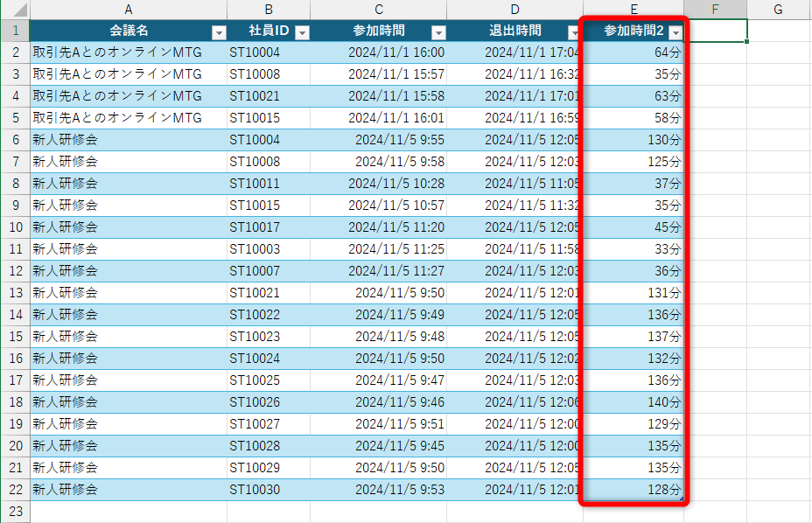Viewport: 812px width, 523px height.
Task: Select column G header
Action: (x=779, y=10)
